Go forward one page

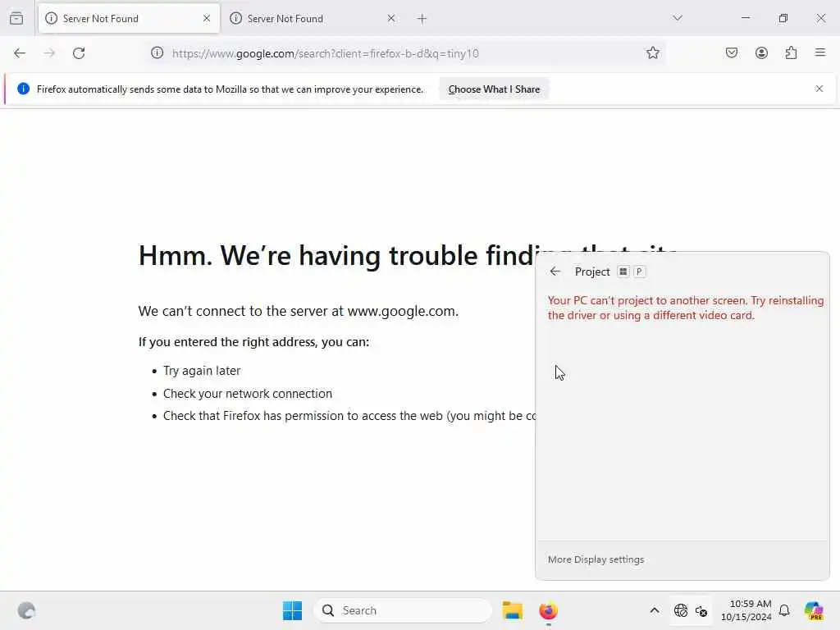coord(49,53)
